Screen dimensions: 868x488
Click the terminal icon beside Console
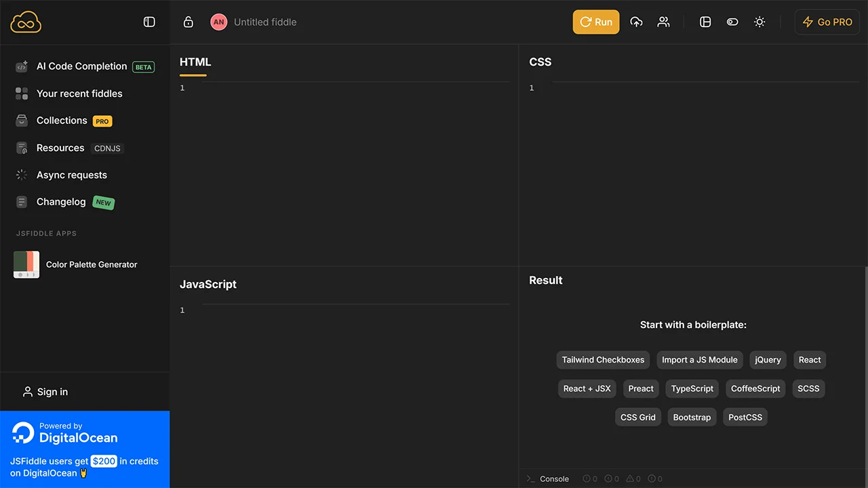click(531, 479)
